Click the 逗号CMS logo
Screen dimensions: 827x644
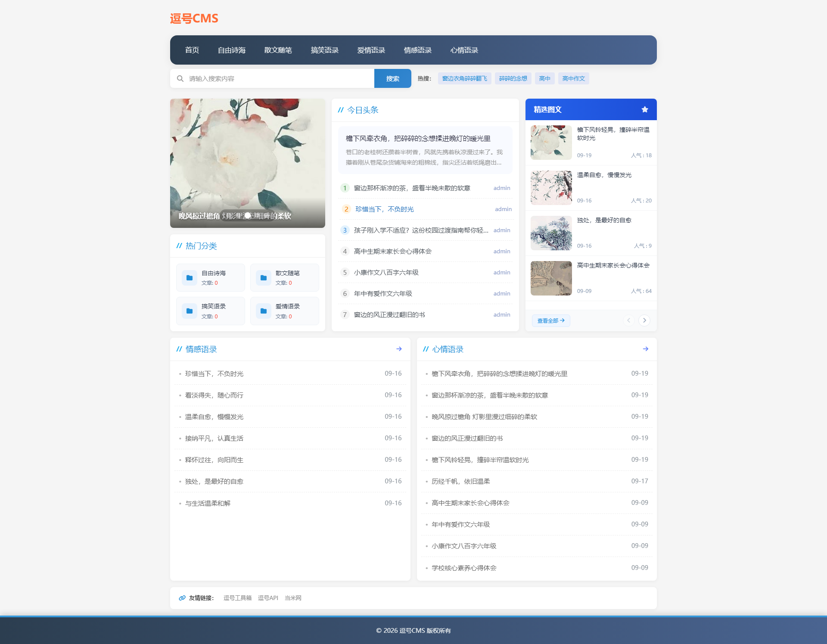pos(194,19)
